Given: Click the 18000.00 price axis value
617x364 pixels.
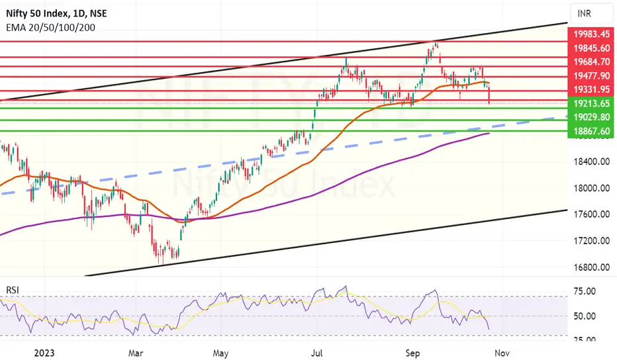Looking at the screenshot, I should pyautogui.click(x=591, y=188).
